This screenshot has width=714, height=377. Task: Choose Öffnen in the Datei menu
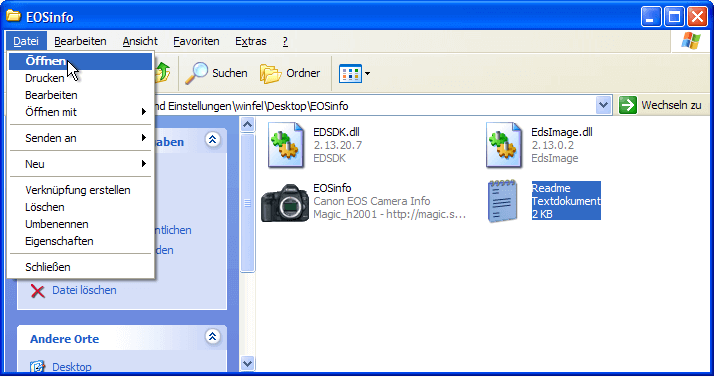[81, 61]
